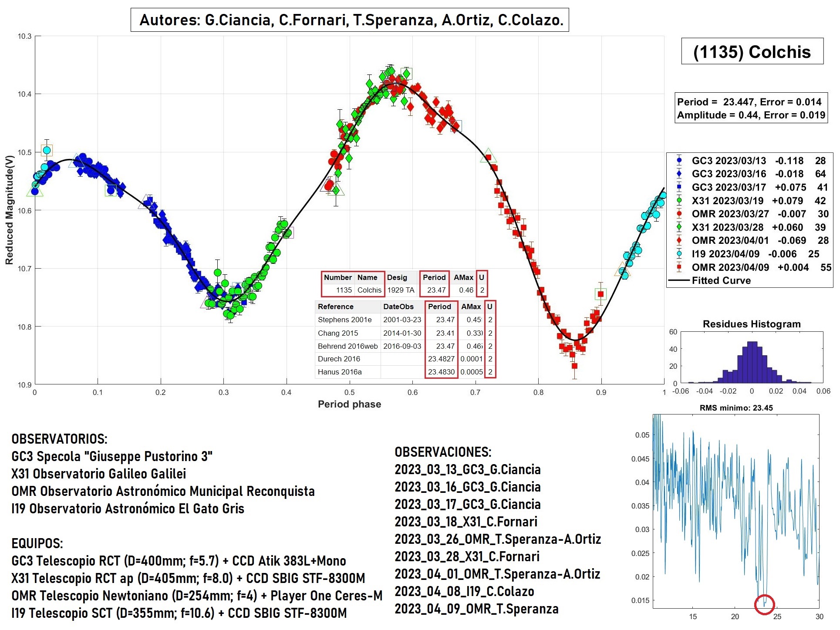The width and height of the screenshot is (840, 630).
Task: Click I19 Observatorio Astronómico El Gato Gris
Action: (128, 509)
